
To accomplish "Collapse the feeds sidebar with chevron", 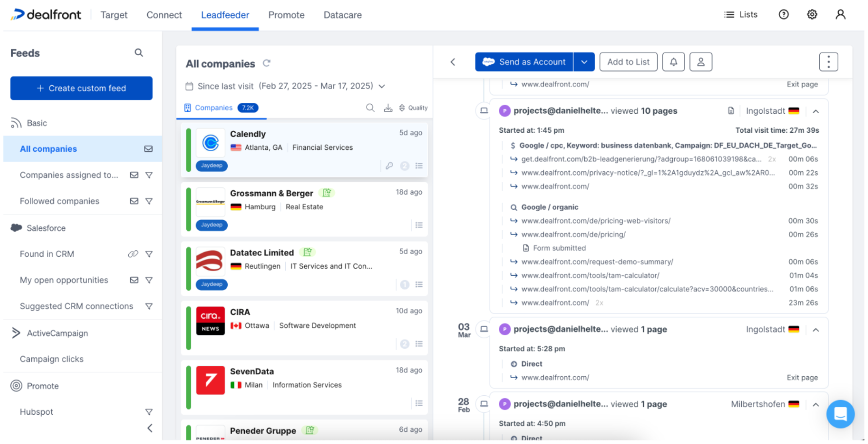I will pos(150,428).
